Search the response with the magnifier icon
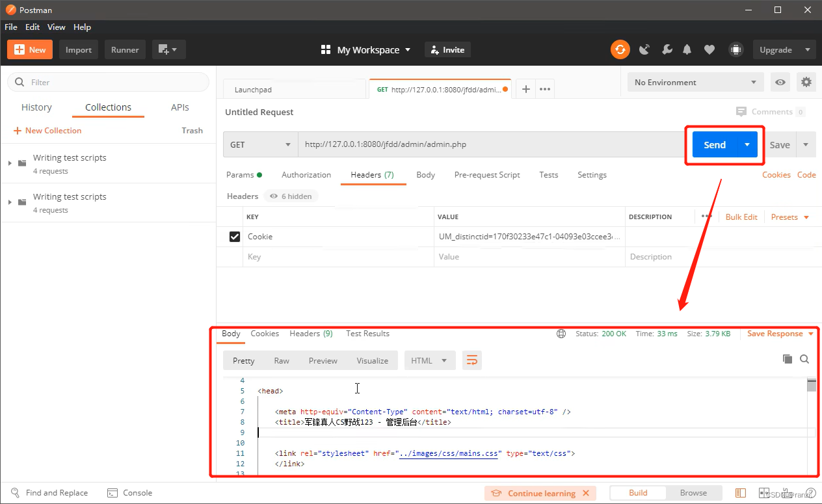 804,359
